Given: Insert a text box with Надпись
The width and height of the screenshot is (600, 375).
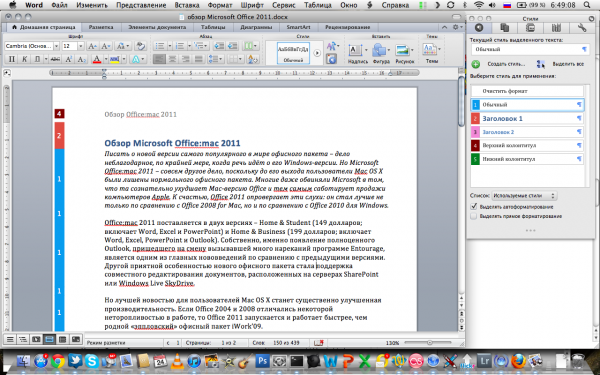Looking at the screenshot, I should [357, 53].
